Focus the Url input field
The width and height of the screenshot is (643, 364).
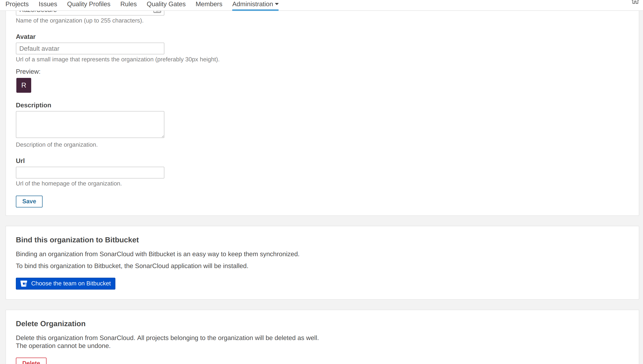(x=90, y=173)
